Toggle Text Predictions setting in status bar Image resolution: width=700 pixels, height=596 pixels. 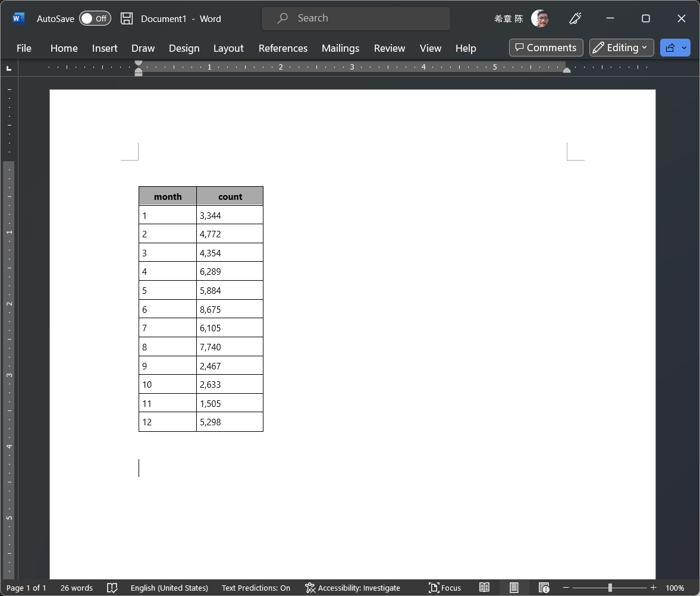point(256,588)
